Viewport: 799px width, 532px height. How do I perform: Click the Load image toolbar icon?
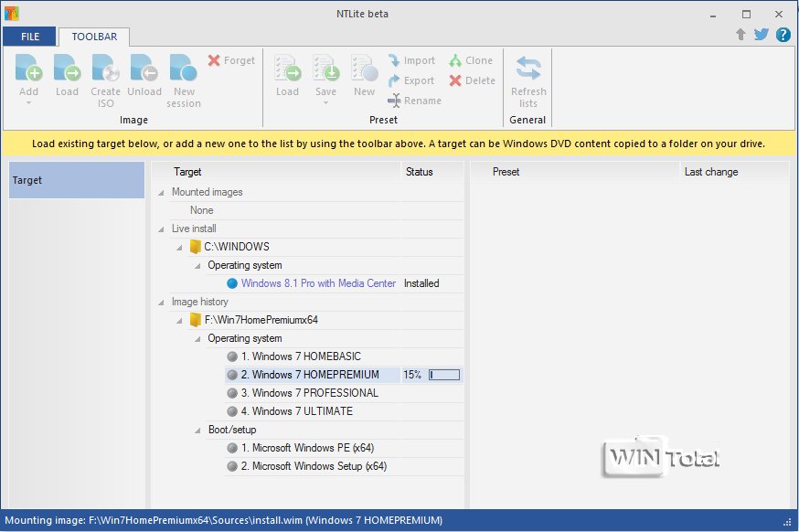(68, 68)
